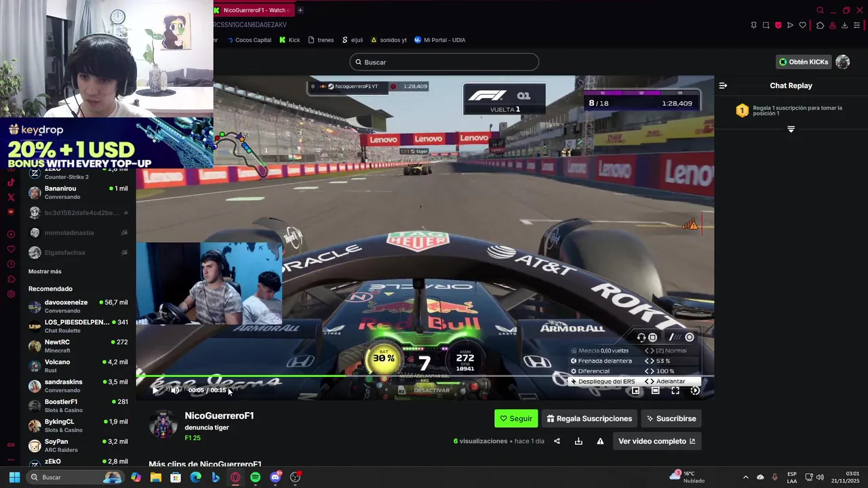
Task: Open Kick bookmark in bookmarks bar
Action: pos(290,40)
